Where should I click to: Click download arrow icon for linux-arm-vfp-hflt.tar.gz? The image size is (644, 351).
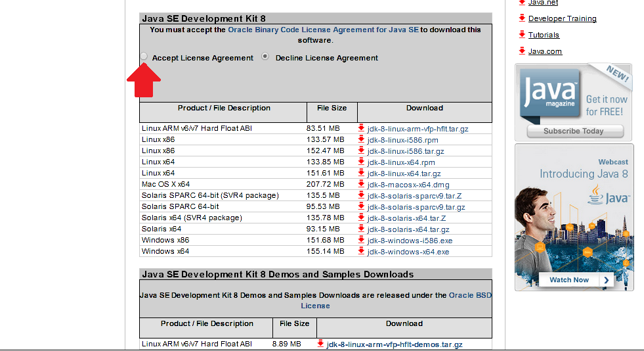pyautogui.click(x=361, y=128)
